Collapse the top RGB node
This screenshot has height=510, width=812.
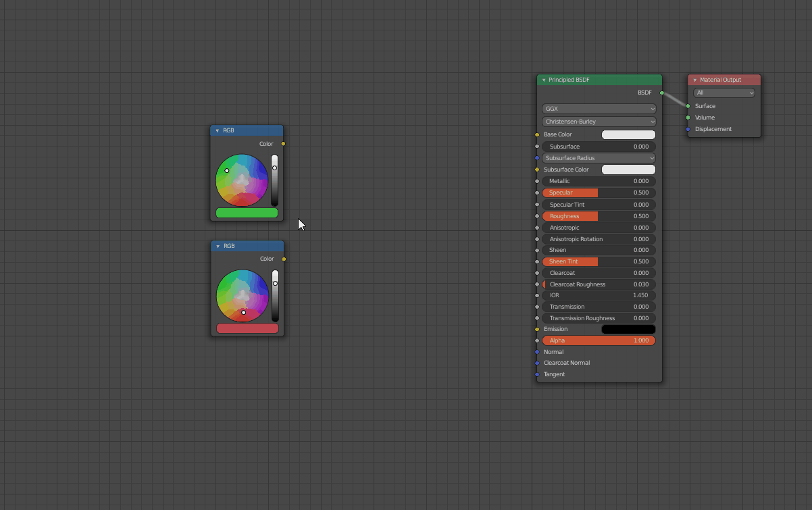pyautogui.click(x=218, y=130)
